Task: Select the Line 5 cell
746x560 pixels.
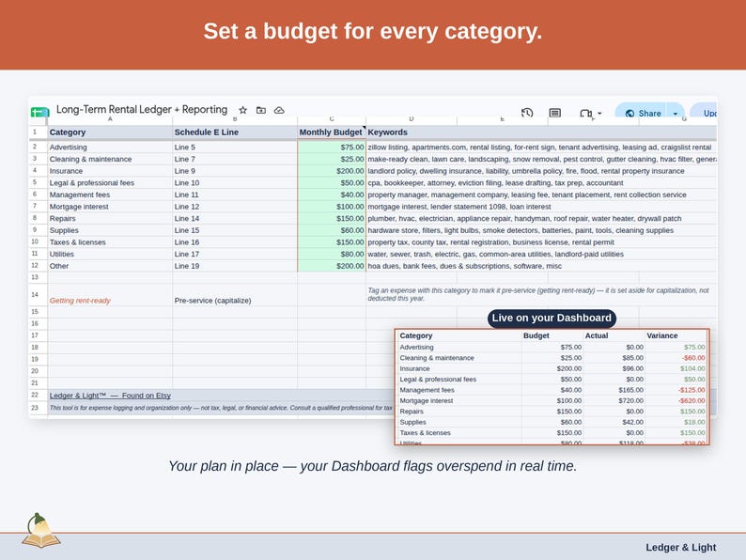Action: 235,147
